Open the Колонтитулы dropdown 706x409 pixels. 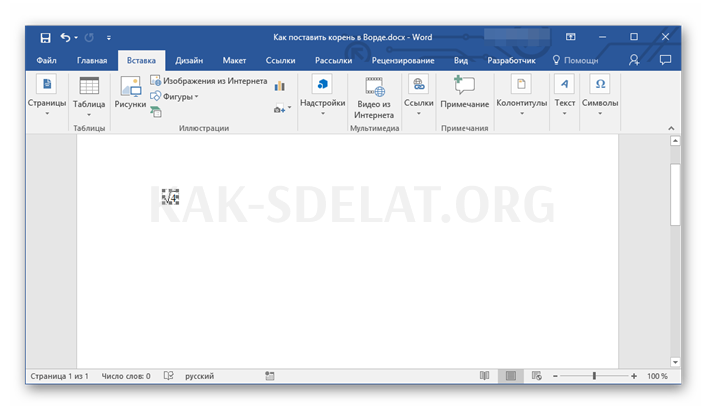point(521,96)
